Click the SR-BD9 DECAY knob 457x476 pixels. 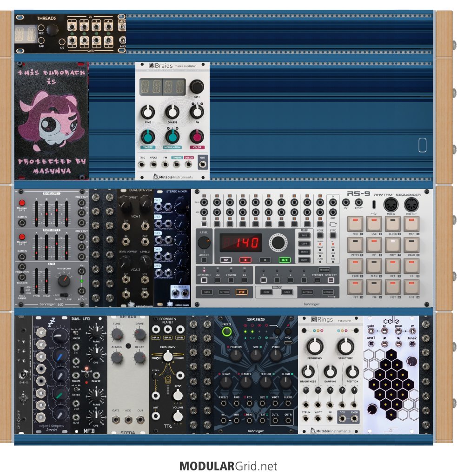click(x=139, y=357)
